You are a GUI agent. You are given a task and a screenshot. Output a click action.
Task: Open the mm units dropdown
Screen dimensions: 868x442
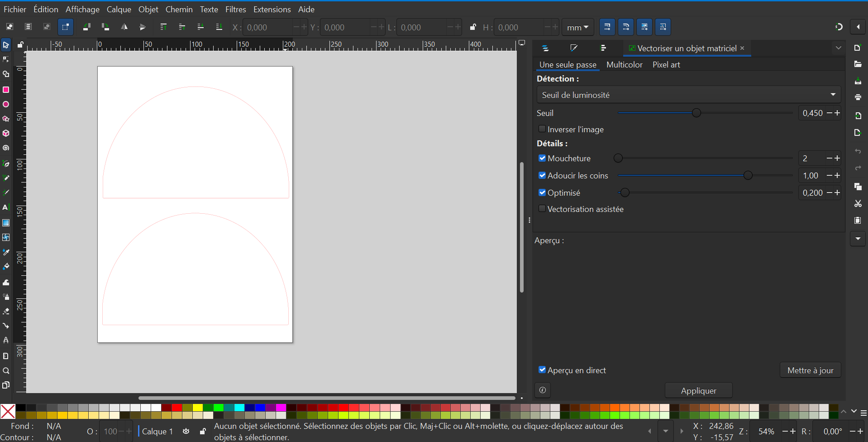coord(578,28)
